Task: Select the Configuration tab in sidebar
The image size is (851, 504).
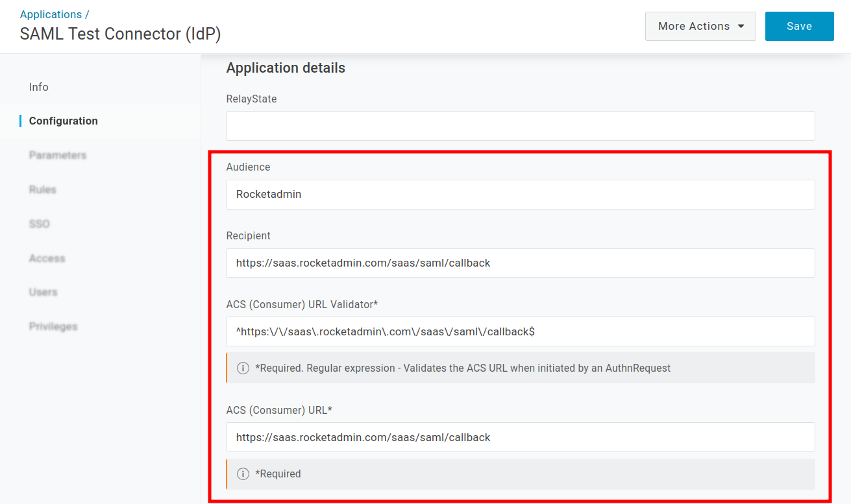Action: (64, 121)
